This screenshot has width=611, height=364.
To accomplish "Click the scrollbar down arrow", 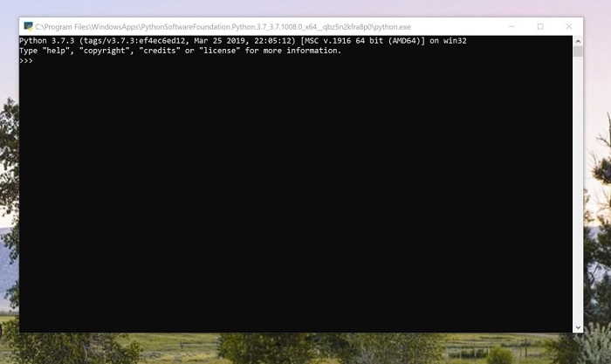I will tap(578, 327).
